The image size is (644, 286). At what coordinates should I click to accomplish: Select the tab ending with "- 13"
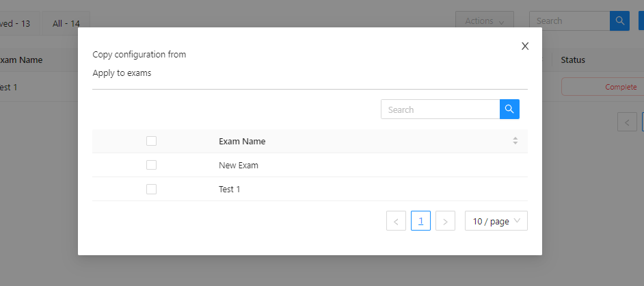(x=17, y=23)
